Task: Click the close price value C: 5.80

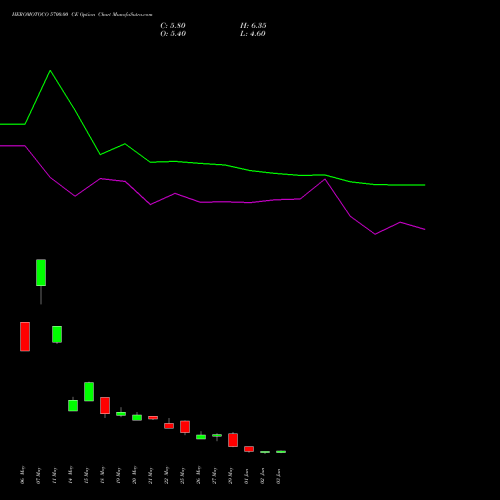Action: coord(173,26)
